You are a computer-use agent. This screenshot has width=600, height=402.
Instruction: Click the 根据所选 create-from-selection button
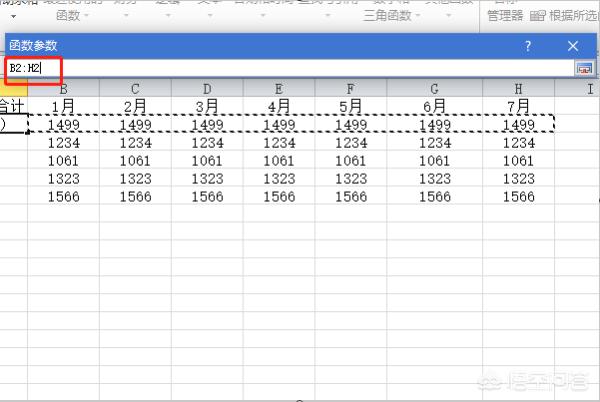click(x=565, y=16)
